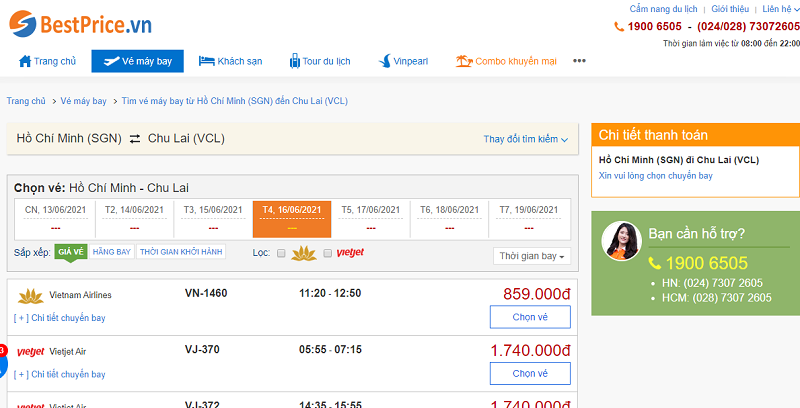800x408 pixels.
Task: Click flight number VN-1460
Action: 206,293
